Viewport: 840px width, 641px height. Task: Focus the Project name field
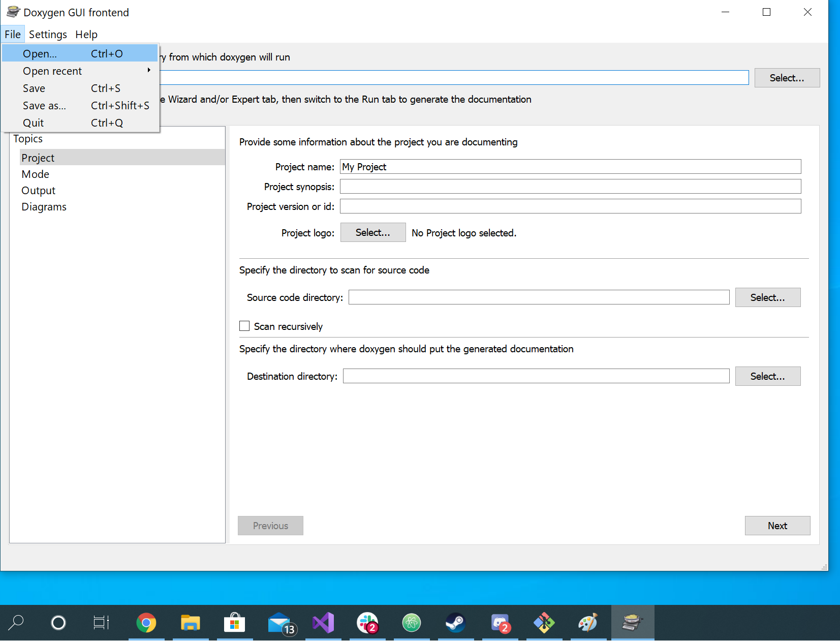tap(570, 167)
